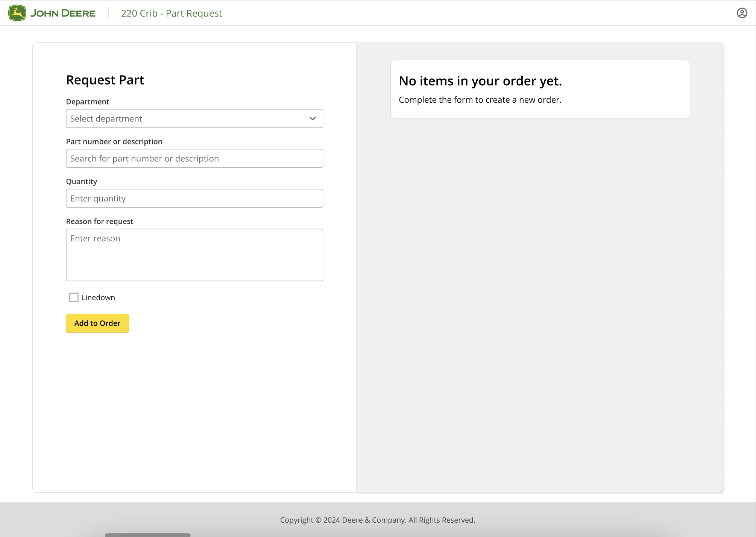This screenshot has width=756, height=537.
Task: Click the Quantity field label
Action: click(82, 181)
